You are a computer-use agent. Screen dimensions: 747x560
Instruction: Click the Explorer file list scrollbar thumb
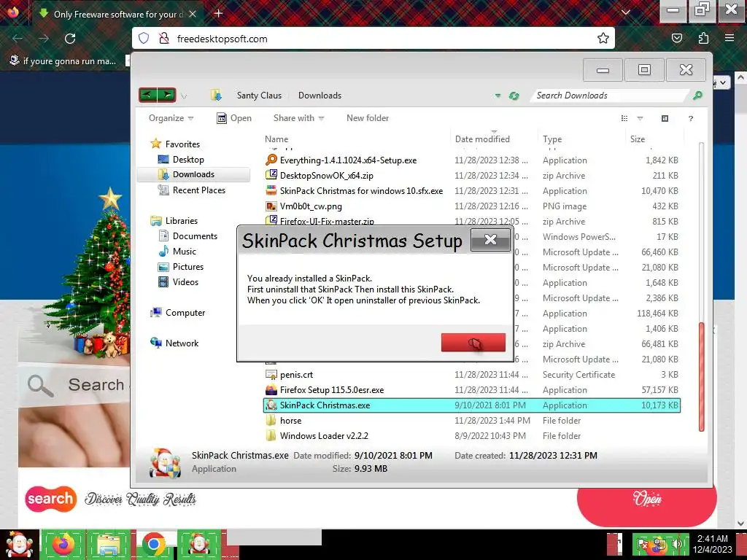coord(701,377)
